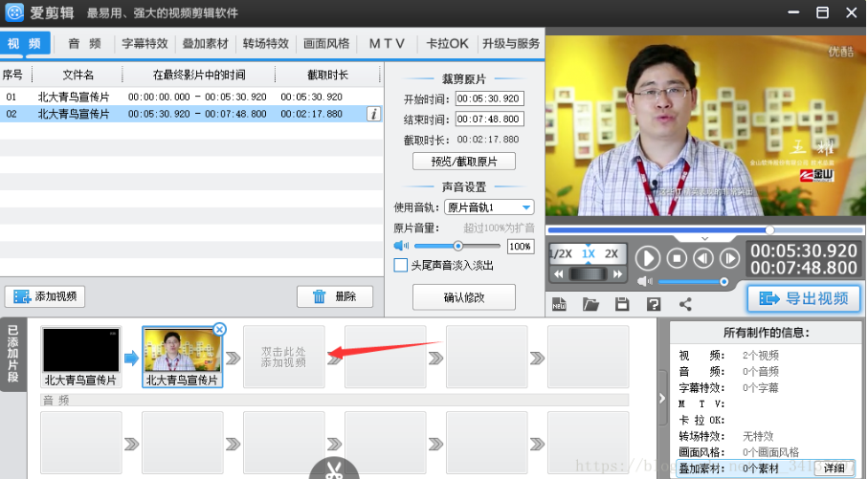Stop the preview playback
The width and height of the screenshot is (868, 479).
pyautogui.click(x=677, y=258)
